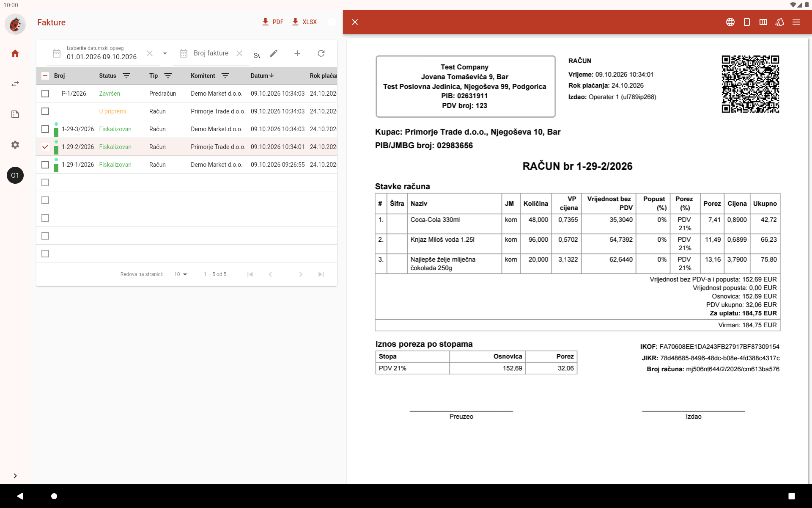812x508 pixels.
Task: Open the settings gear in sidebar
Action: (15, 145)
